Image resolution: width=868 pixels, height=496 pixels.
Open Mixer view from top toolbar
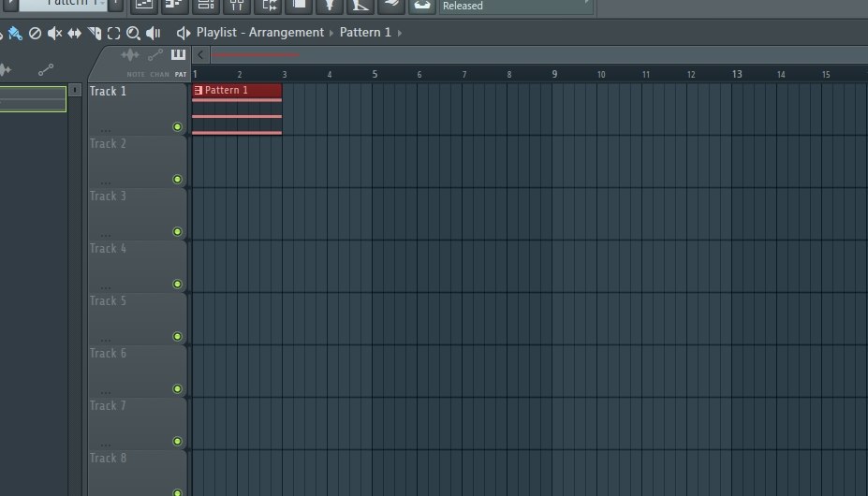tap(237, 5)
